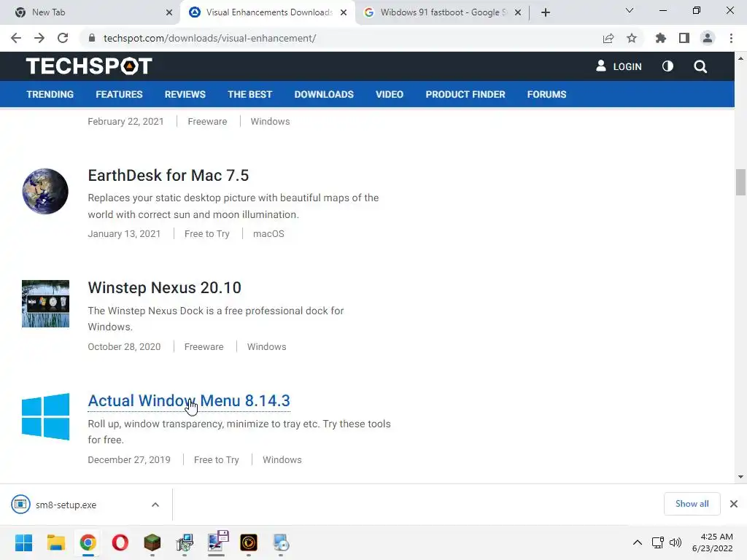
Task: Click macOS label under EarthDesk
Action: coord(268,234)
